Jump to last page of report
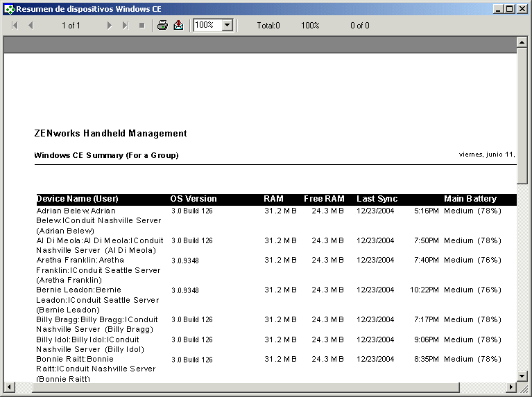Screen dimensions: 532x397 pyautogui.click(x=126, y=26)
